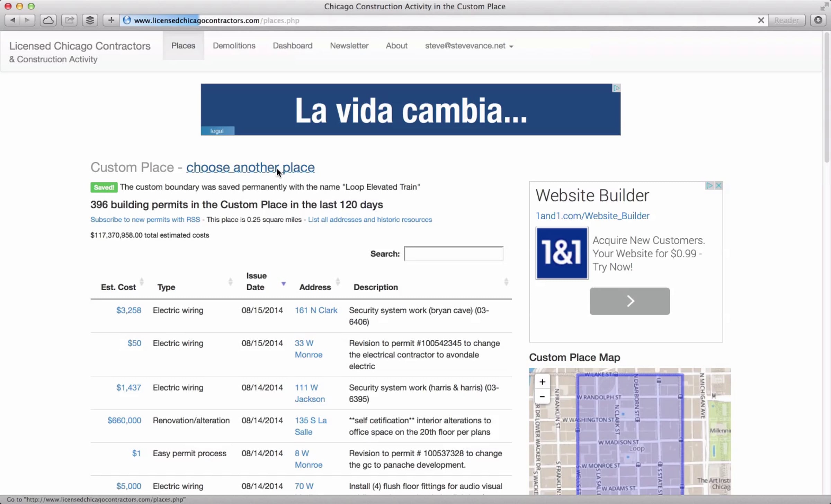Screen dimensions: 831x504
Task: Open the Dashboard nav tab
Action: coord(293,46)
